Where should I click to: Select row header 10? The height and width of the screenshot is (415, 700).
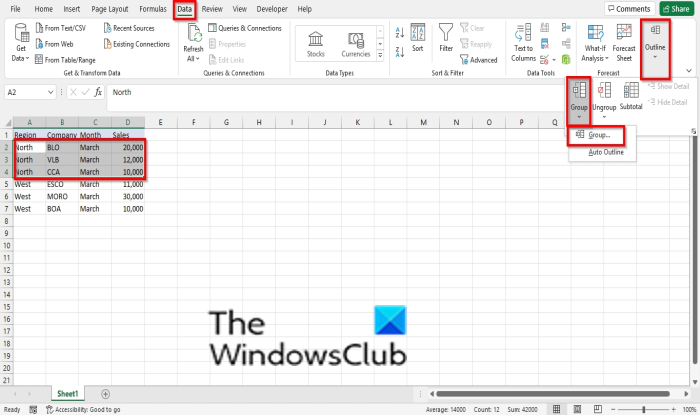6,245
